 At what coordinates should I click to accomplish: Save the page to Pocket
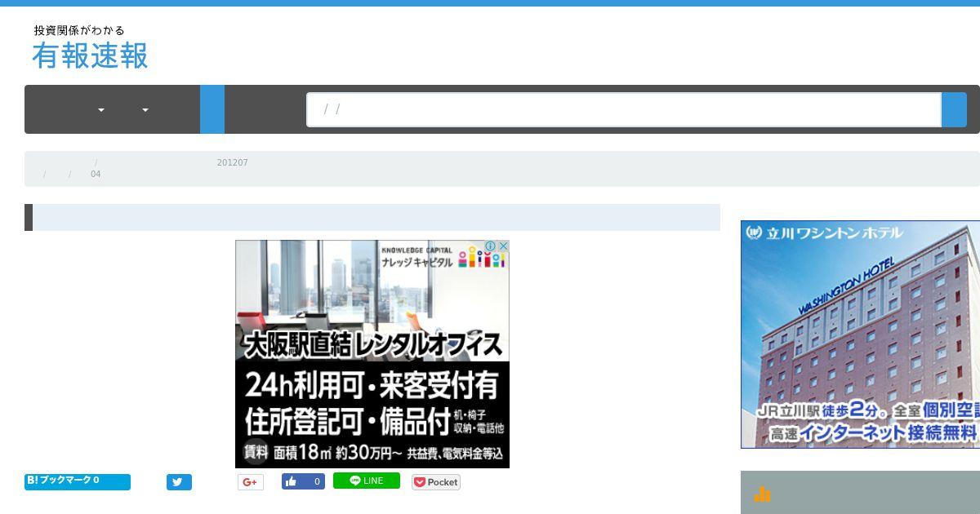coord(436,482)
